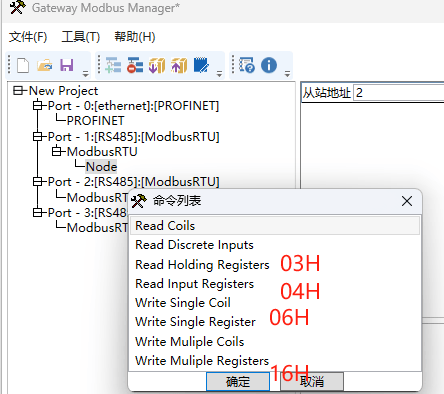
Task: Select Port - 0:[ethernet]:[PROFINET] label
Action: pos(133,106)
